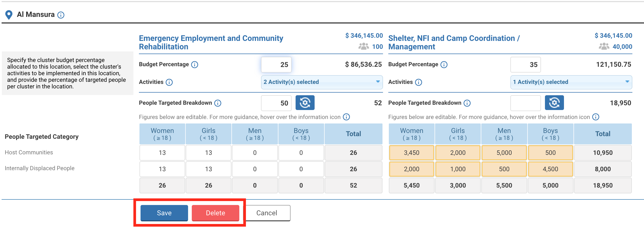The height and width of the screenshot is (229, 644).
Task: Edit Shelter Host Communities Women field 3,450
Action: click(412, 153)
